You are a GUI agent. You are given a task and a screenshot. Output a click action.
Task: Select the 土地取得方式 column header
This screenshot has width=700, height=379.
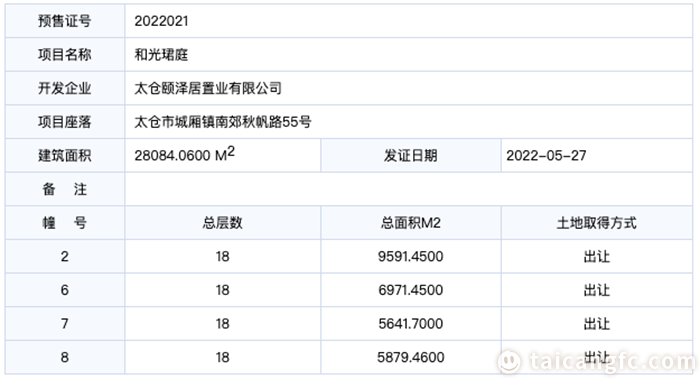(x=597, y=222)
